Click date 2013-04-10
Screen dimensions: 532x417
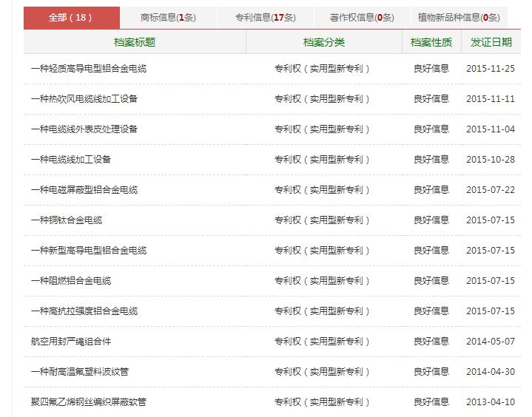(491, 402)
